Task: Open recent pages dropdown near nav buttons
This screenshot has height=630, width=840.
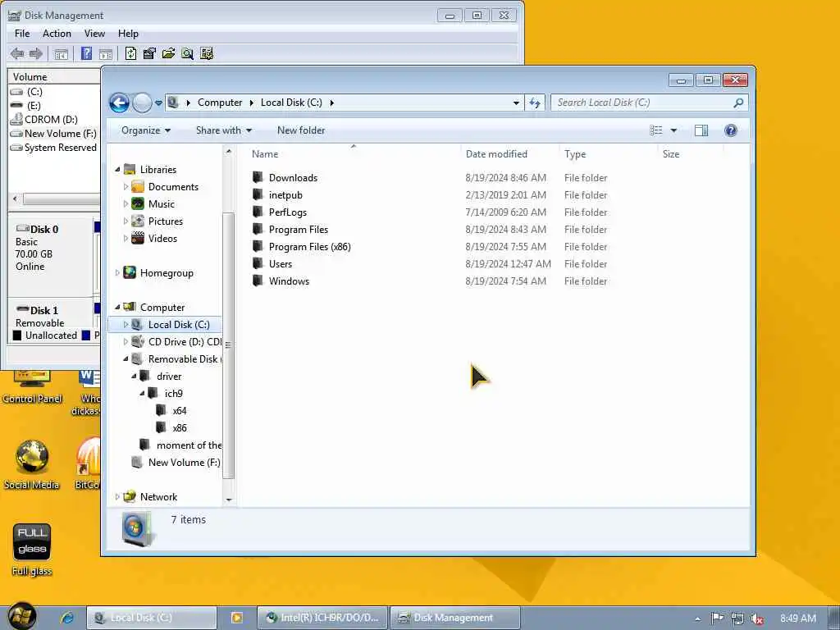Action: click(158, 103)
